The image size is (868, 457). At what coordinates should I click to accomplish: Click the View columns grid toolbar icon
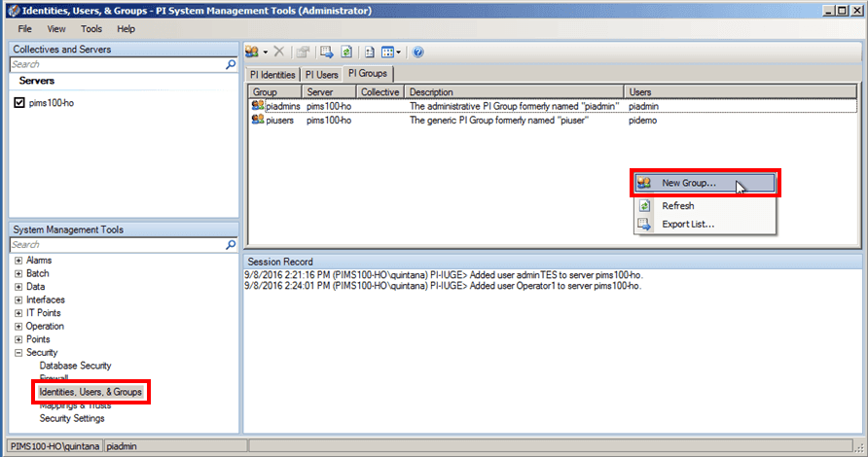[x=387, y=52]
